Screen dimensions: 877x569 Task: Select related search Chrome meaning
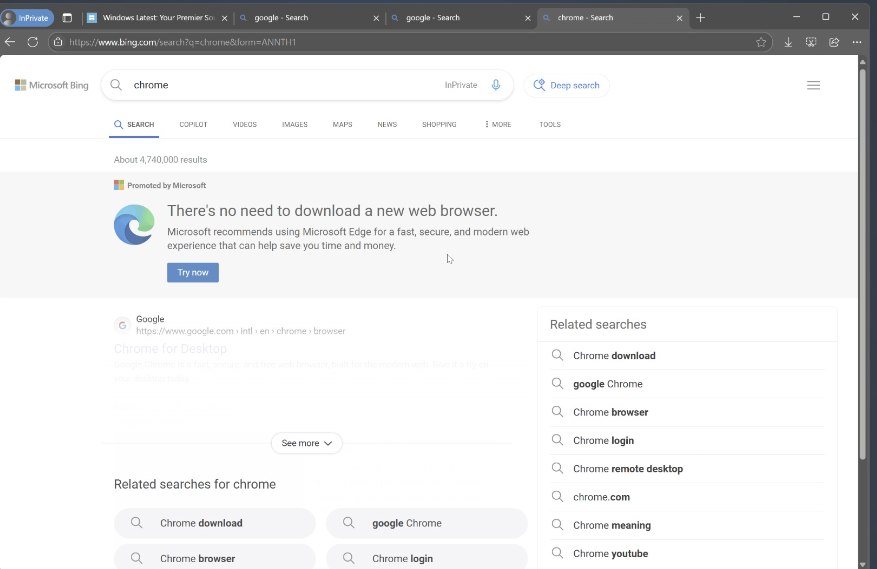click(687, 525)
